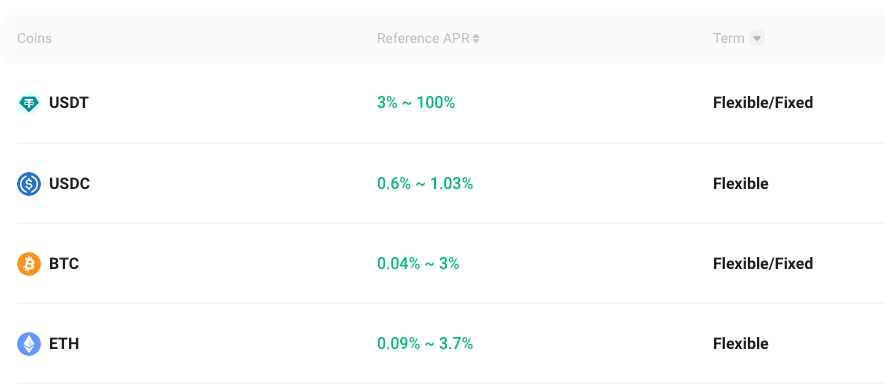Image resolution: width=885 pixels, height=389 pixels.
Task: Select the ETH coin name
Action: point(64,344)
